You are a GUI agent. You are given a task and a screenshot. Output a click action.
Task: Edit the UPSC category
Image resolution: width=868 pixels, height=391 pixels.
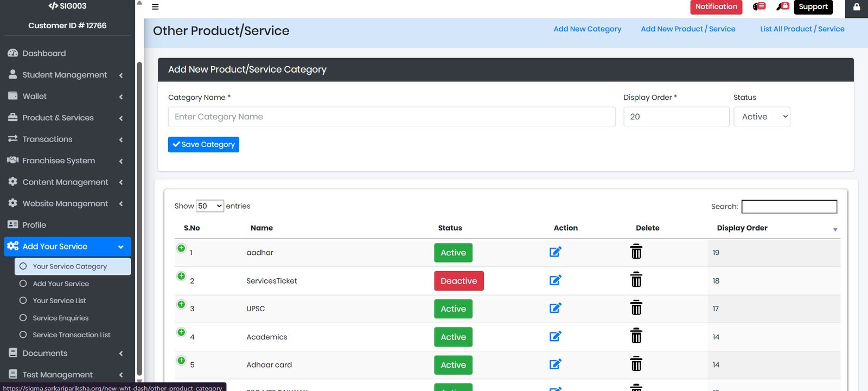(556, 308)
